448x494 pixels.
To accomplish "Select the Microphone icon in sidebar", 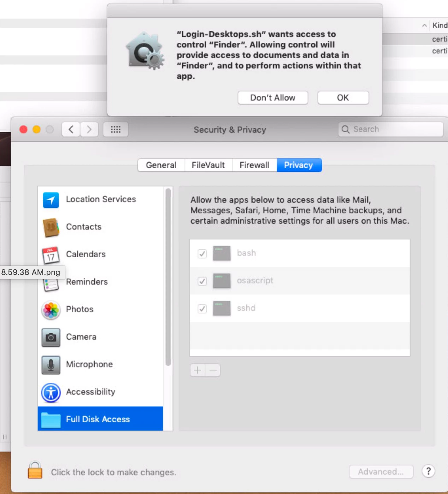I will pyautogui.click(x=51, y=365).
